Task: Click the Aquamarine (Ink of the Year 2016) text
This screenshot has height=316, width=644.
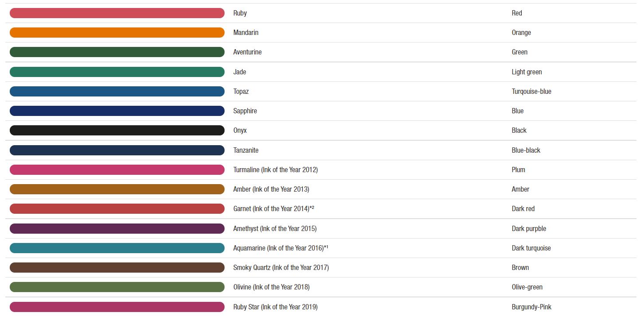Action: coord(281,248)
